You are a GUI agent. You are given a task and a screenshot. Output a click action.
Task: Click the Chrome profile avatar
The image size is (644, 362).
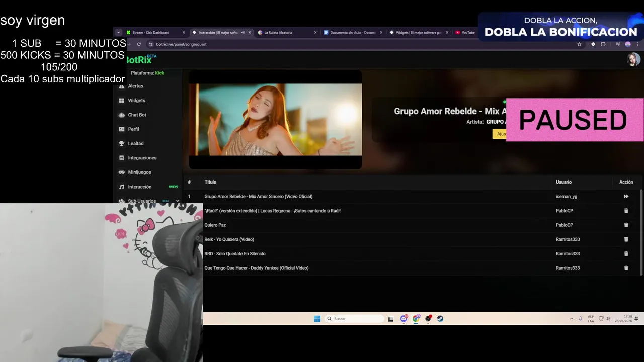tap(628, 44)
